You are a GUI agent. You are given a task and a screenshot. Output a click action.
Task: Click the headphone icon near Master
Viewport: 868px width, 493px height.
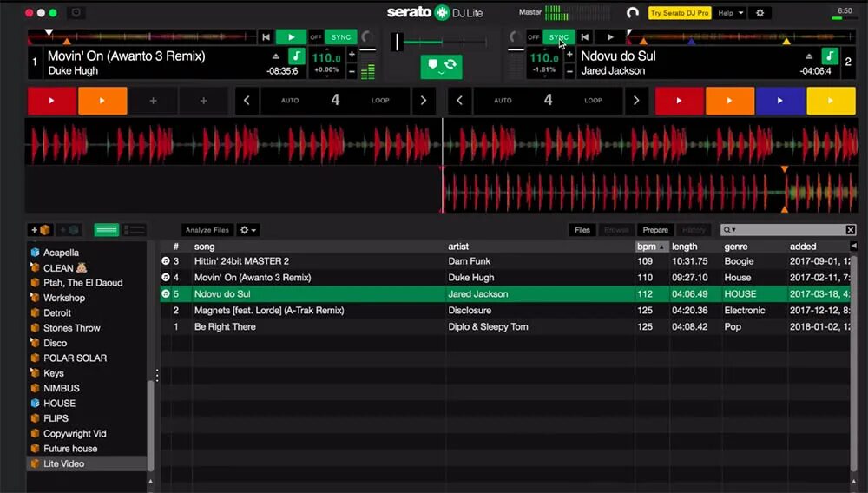pos(632,13)
